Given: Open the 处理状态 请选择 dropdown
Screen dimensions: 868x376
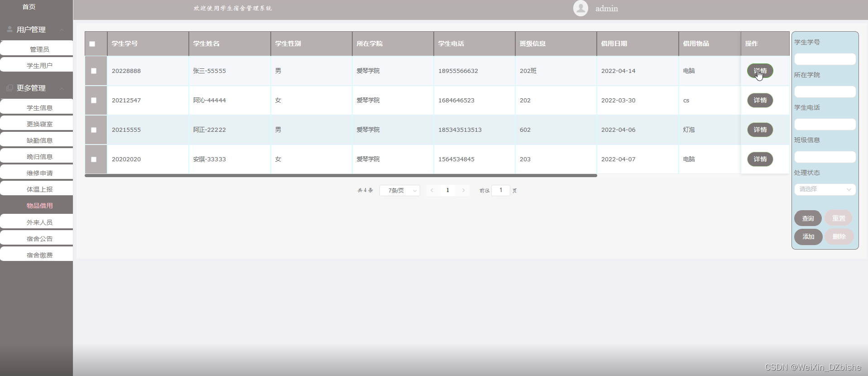Looking at the screenshot, I should pos(825,189).
